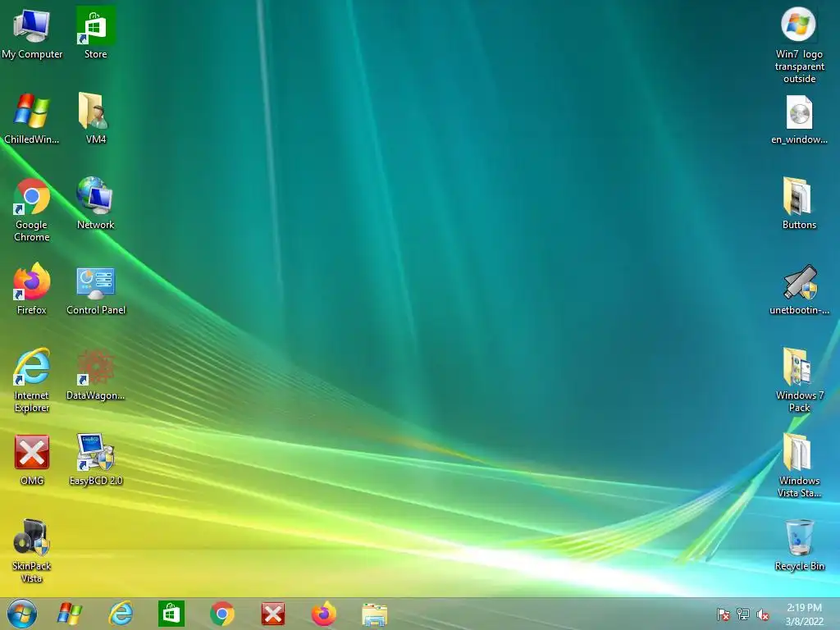Screen dimensions: 840x630
Task: Open the Start menu orb
Action: coord(22,614)
